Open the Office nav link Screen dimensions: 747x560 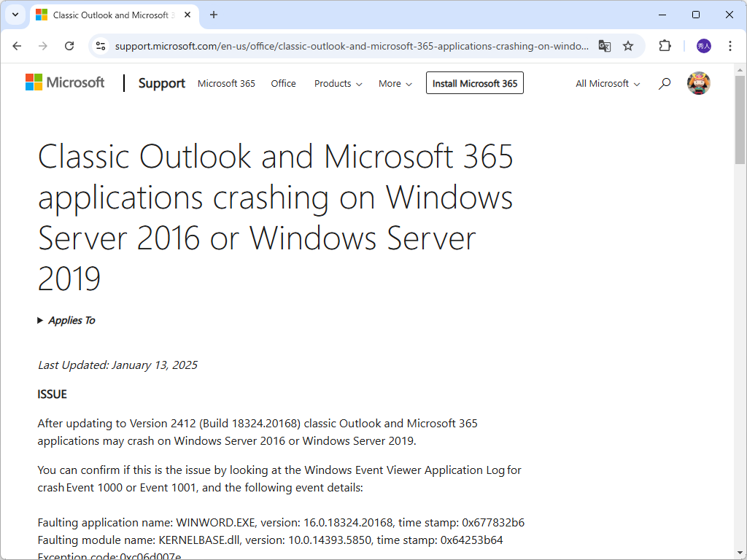point(284,83)
